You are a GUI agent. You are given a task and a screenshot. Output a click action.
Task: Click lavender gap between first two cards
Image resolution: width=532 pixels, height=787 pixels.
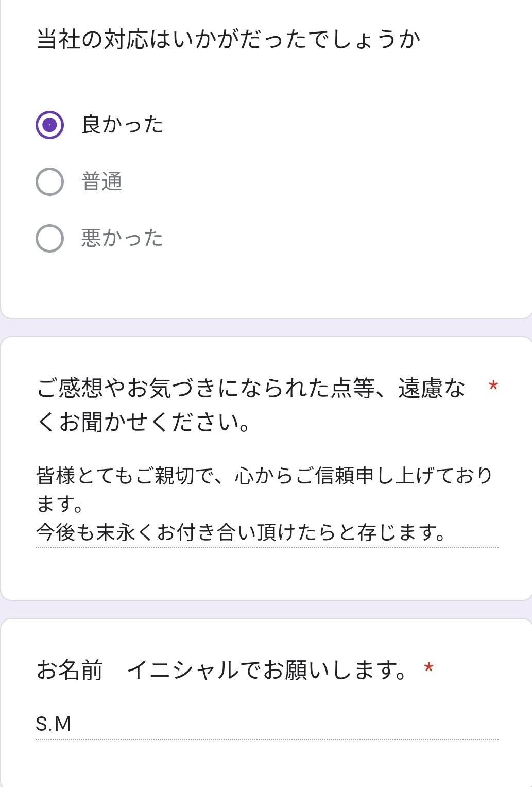[266, 328]
